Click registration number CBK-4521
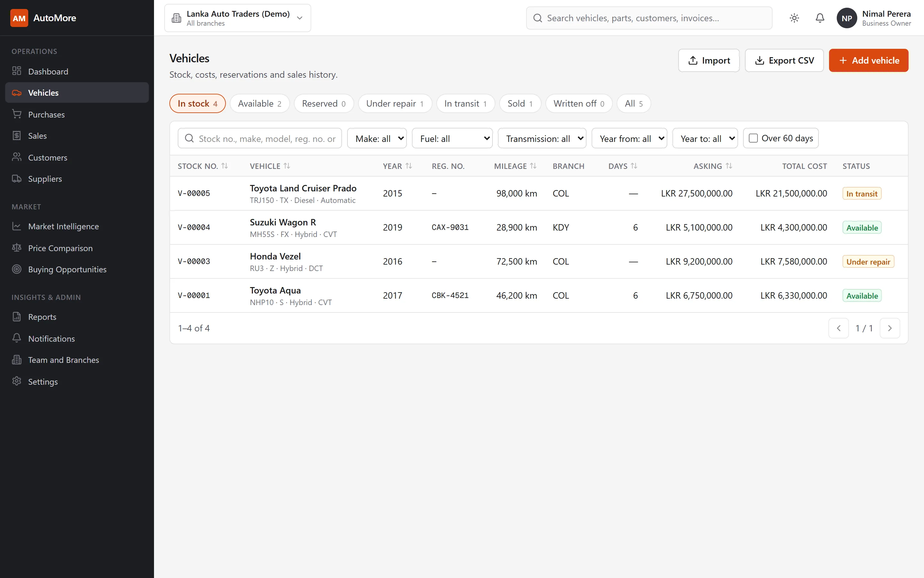This screenshot has height=578, width=924. coord(450,295)
